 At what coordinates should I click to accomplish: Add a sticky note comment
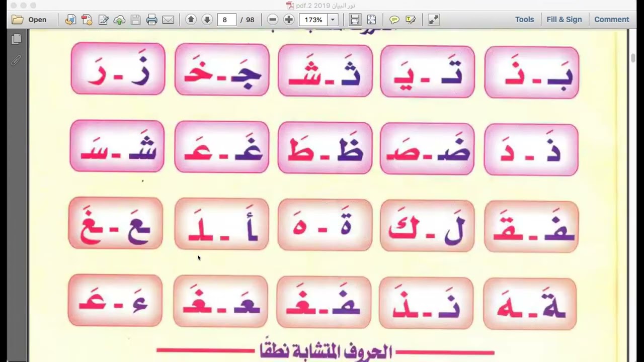tap(394, 20)
